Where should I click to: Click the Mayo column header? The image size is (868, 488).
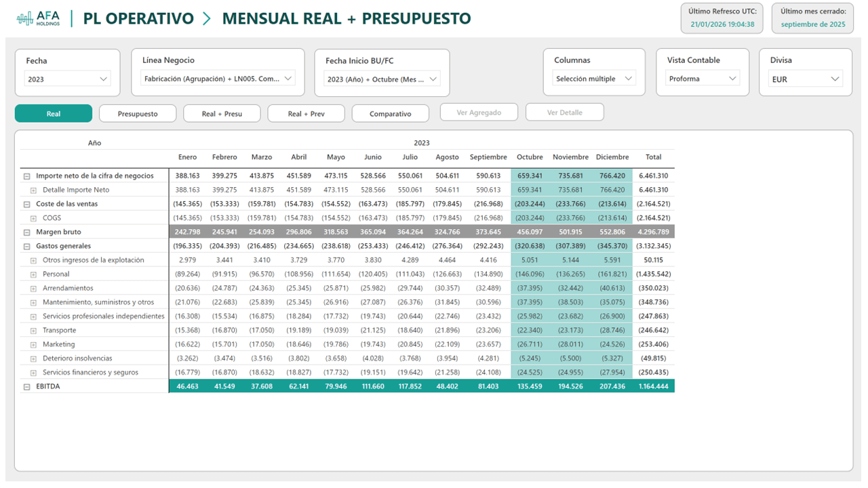336,157
